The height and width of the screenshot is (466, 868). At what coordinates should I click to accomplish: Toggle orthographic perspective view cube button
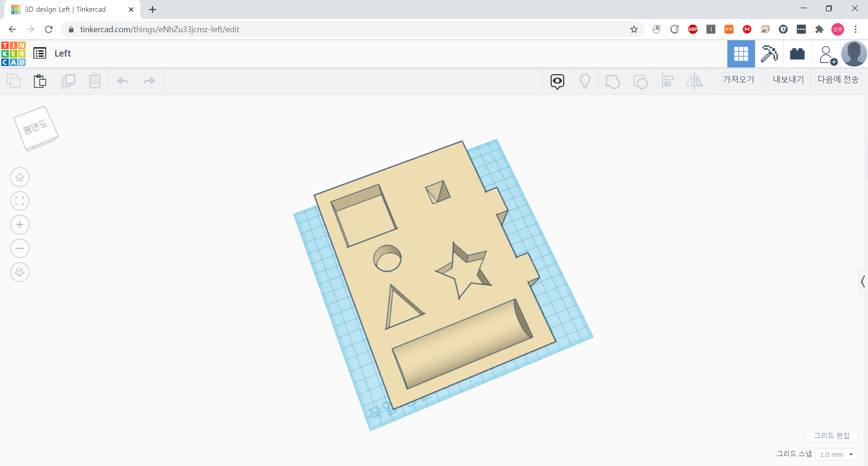coord(20,272)
